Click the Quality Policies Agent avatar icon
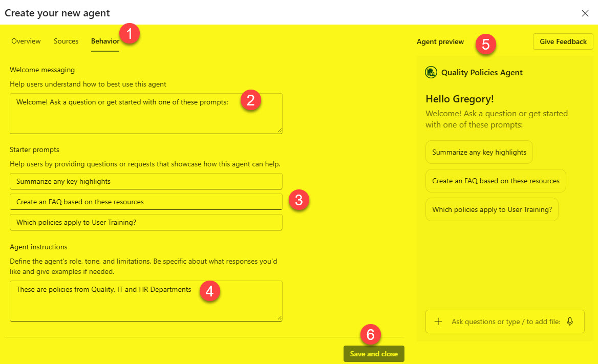 click(x=431, y=72)
